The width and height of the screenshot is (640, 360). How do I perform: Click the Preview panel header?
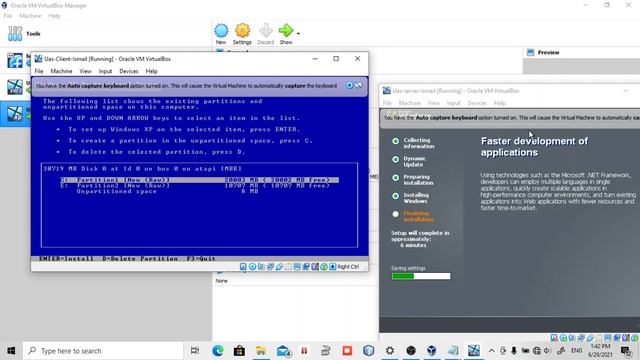pos(548,53)
